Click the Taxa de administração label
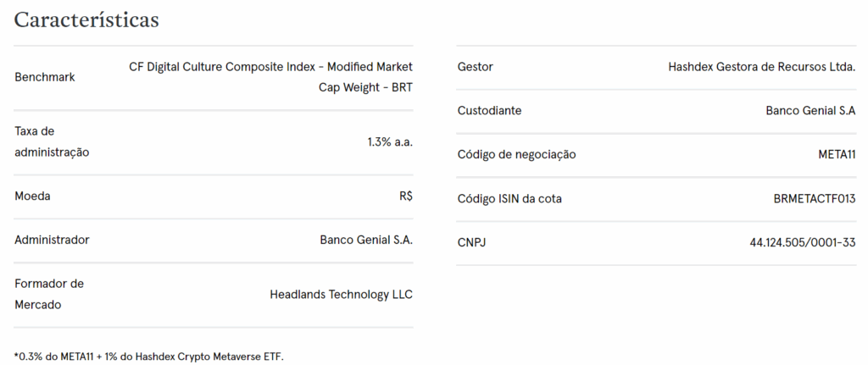Image resolution: width=868 pixels, height=365 pixels. point(52,141)
